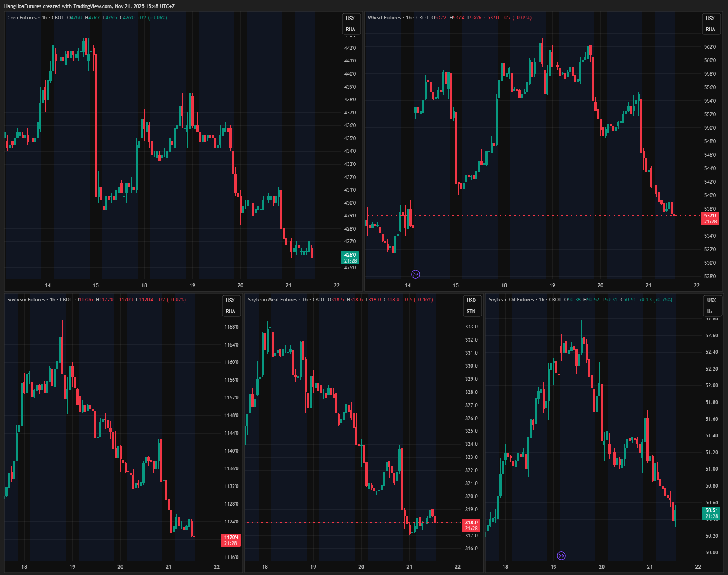Select date 19 on Corn time axis
Screen dimensions: 728x575
point(192,285)
